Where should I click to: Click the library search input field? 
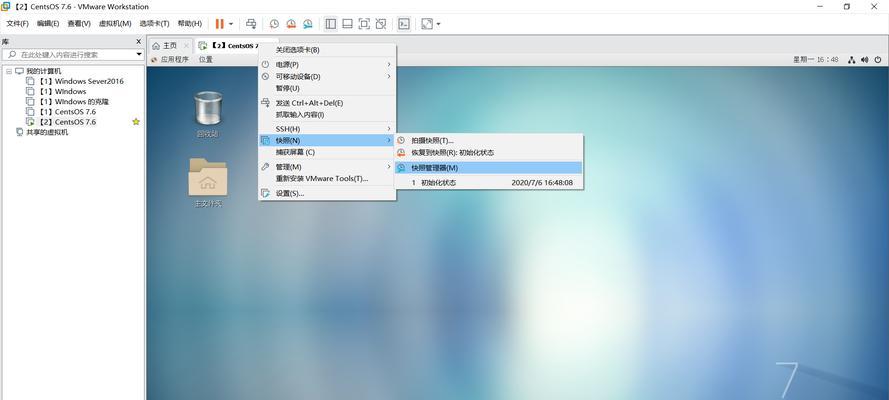(69, 55)
